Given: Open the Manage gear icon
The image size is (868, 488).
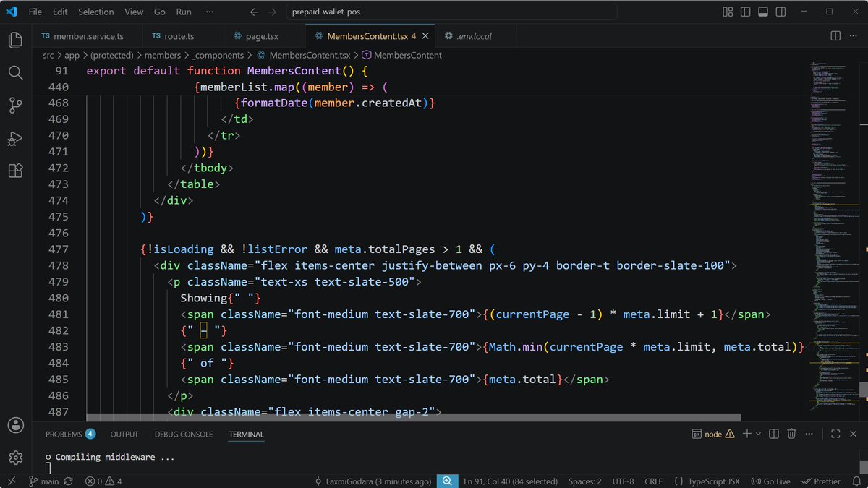Looking at the screenshot, I should coord(15,457).
